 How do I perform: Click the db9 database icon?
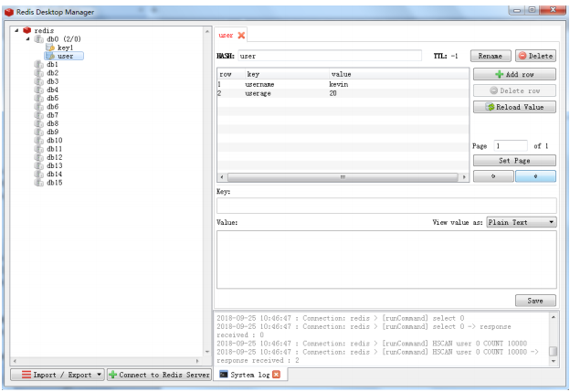point(39,132)
